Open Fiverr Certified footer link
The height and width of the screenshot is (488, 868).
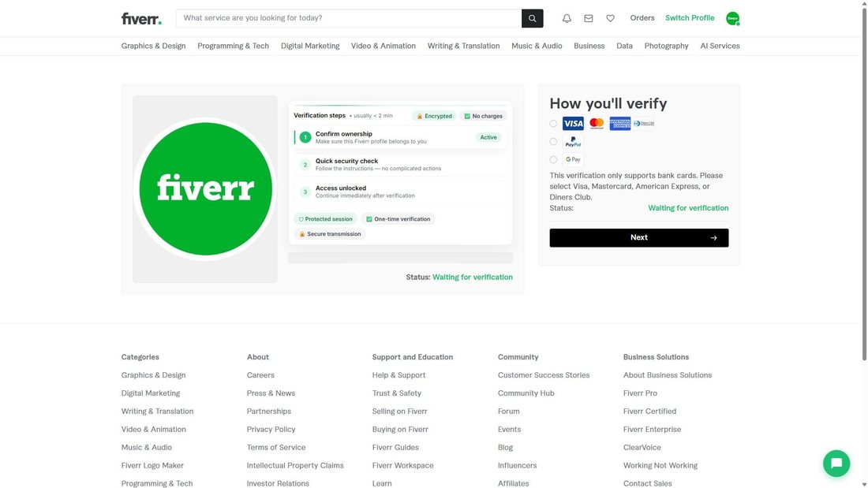pos(649,412)
